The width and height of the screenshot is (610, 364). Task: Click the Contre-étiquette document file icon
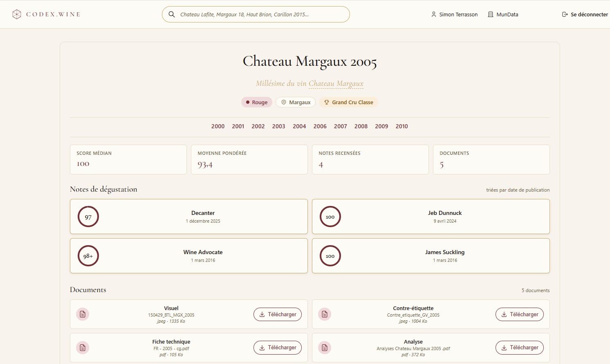pos(325,314)
